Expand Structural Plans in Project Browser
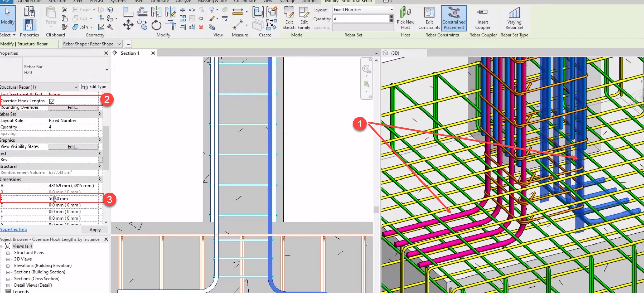 pos(8,253)
